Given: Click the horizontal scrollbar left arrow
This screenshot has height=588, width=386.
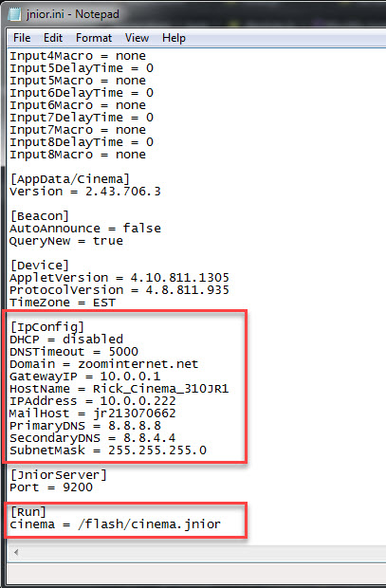Looking at the screenshot, I should tap(16, 552).
